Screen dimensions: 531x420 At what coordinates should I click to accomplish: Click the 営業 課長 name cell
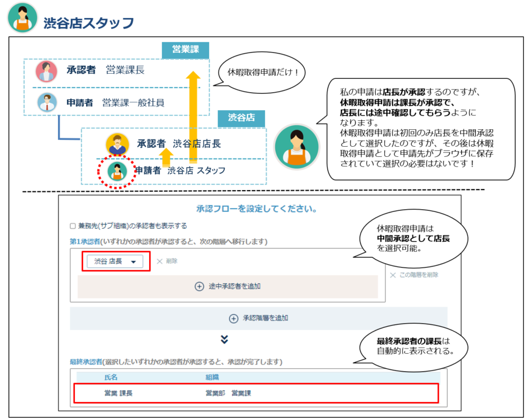pos(118,393)
